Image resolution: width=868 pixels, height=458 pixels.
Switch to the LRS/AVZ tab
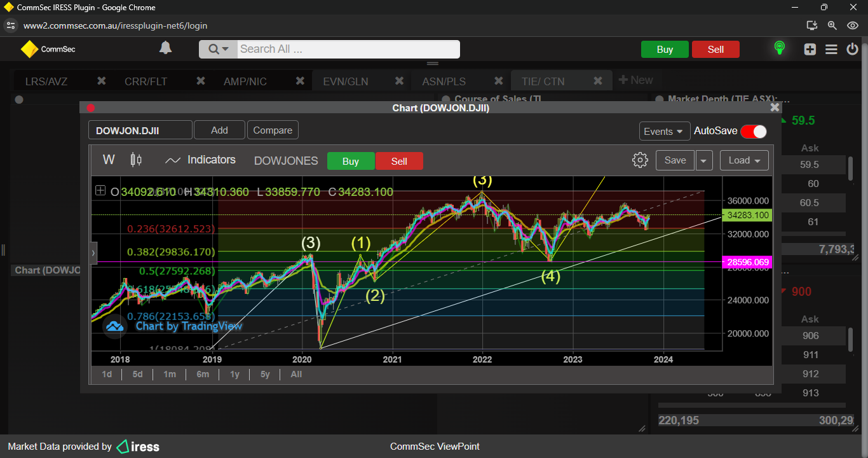pos(46,81)
